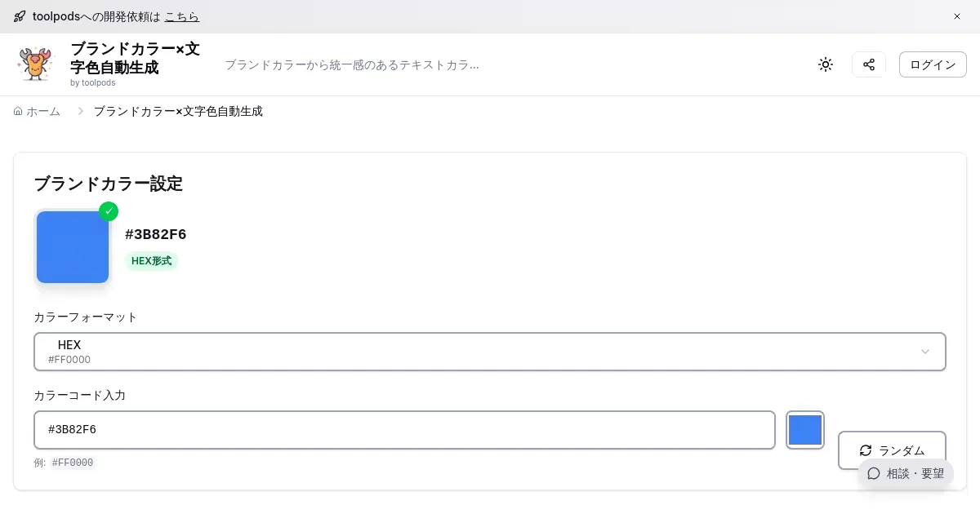980x514 pixels.
Task: Toggle the light/dark theme sun icon
Action: (x=826, y=64)
